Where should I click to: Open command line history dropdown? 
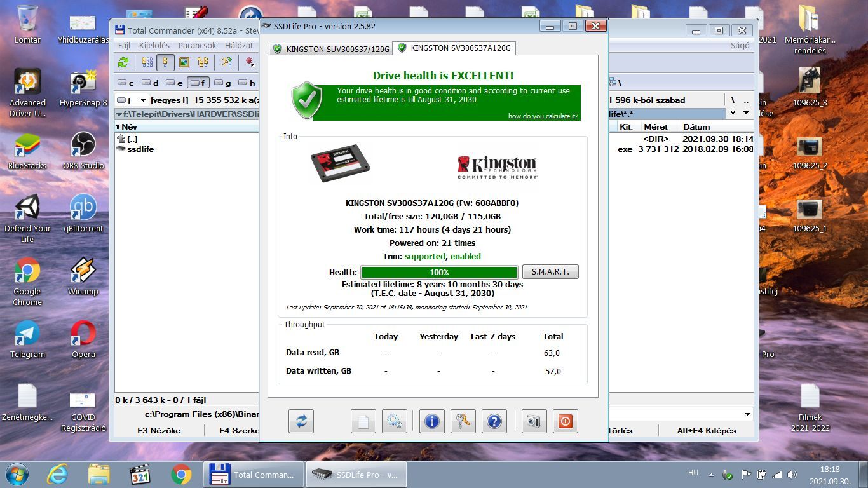[x=747, y=414]
